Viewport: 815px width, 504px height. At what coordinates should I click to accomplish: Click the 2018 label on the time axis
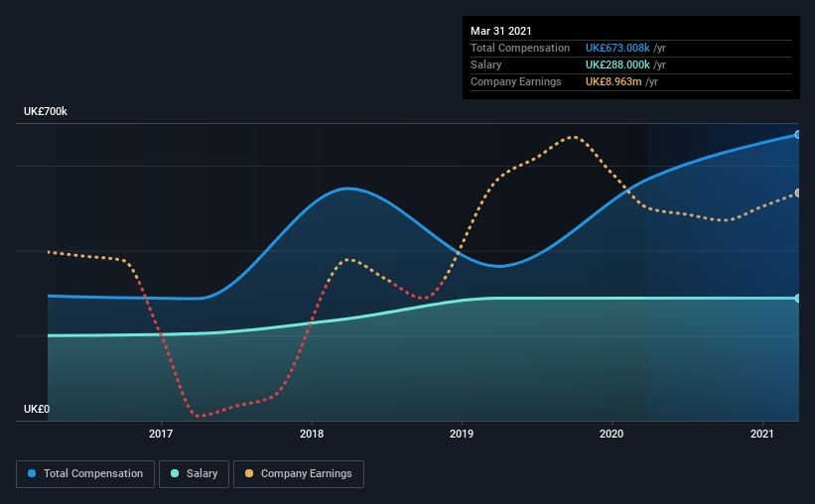point(312,434)
